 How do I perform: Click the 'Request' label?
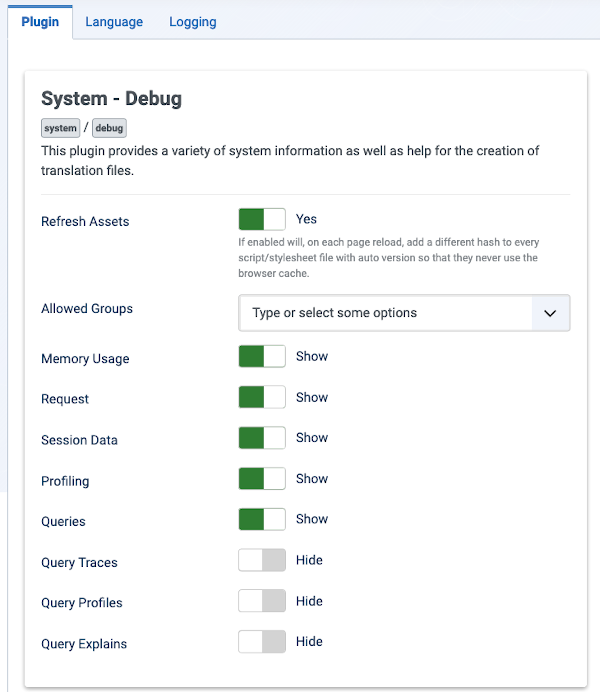pos(65,399)
